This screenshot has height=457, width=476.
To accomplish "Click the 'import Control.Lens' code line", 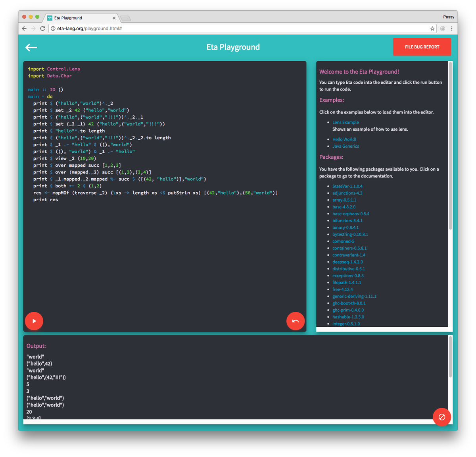I will 54,69.
